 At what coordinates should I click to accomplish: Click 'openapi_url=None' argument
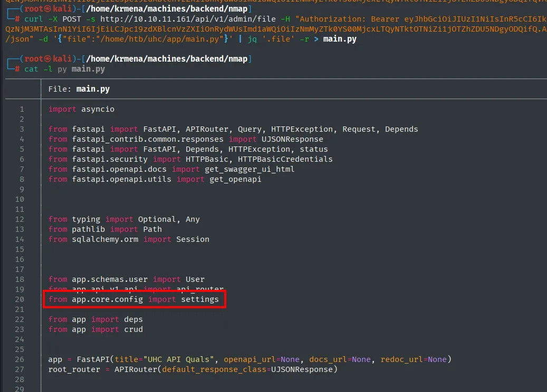click(x=262, y=359)
